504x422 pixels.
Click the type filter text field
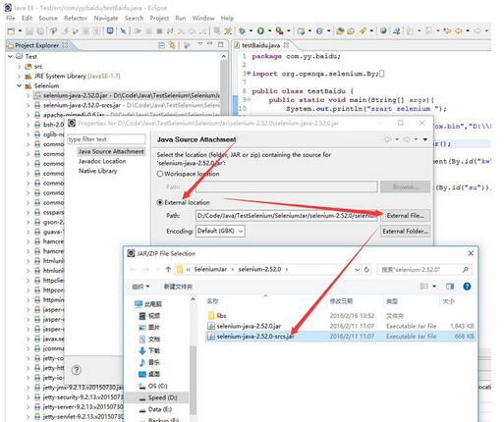[x=106, y=139]
